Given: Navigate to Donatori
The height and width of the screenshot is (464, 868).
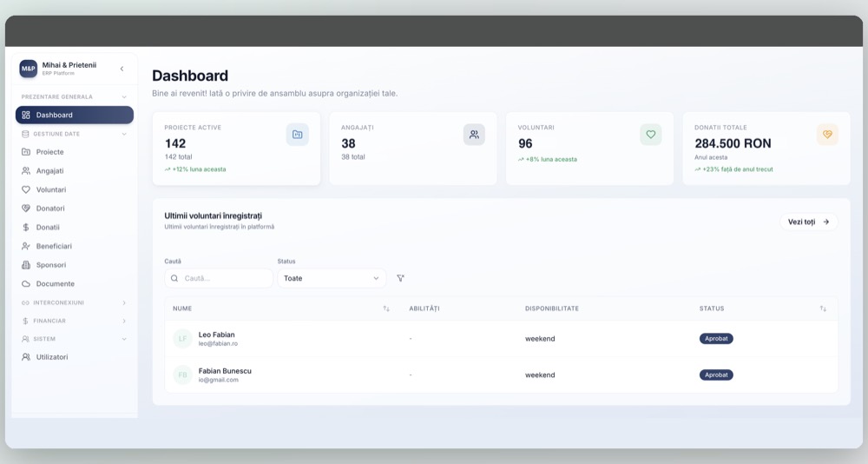Looking at the screenshot, I should 74,209.
